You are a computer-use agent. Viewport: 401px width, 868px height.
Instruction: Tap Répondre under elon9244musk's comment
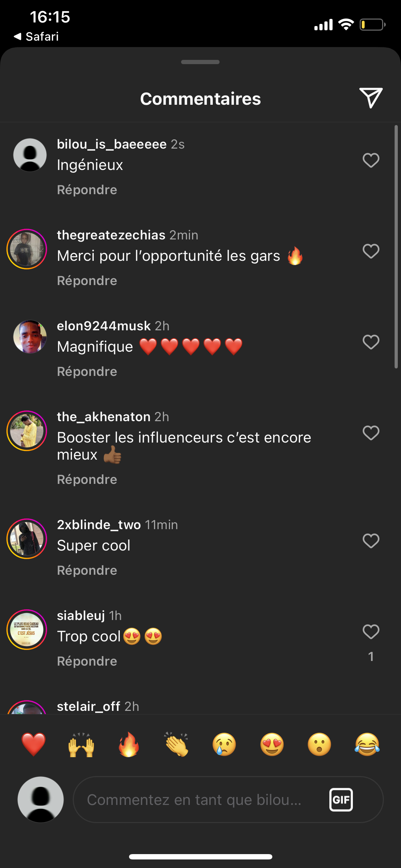87,372
